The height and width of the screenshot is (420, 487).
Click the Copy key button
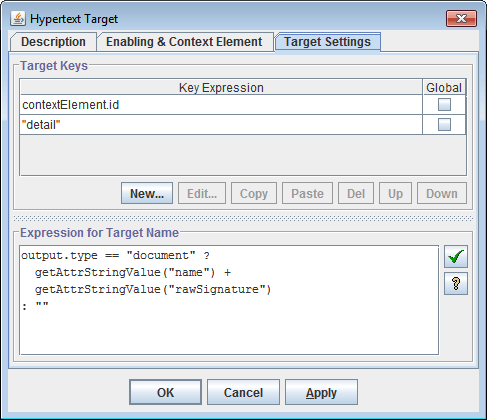tap(254, 193)
